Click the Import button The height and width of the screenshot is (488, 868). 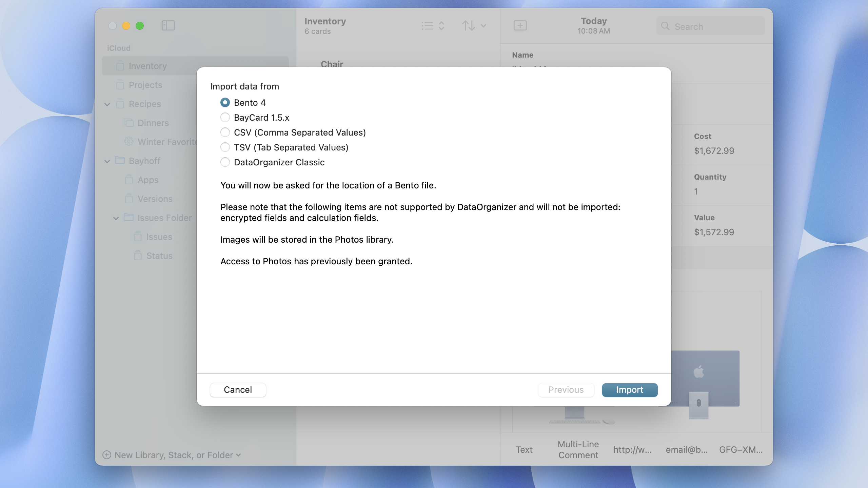point(630,390)
